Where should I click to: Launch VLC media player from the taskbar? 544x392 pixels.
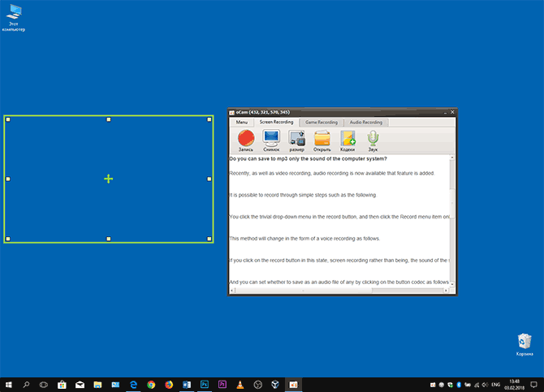pos(240,385)
